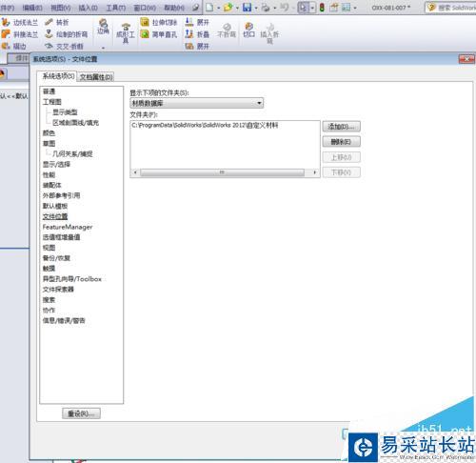Viewport: 476px width, 463px height.
Task: Select FeatureManager in the options tree
Action: tap(68, 227)
